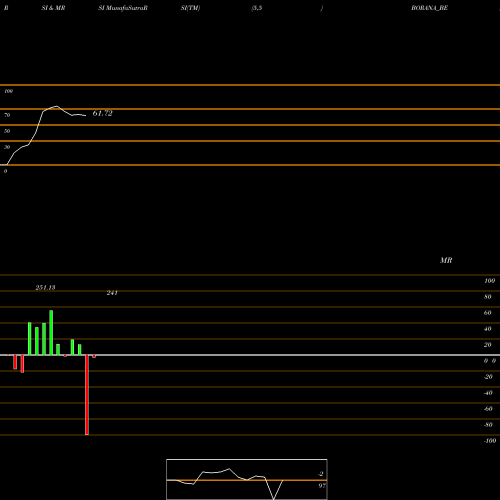Viewport: 500px width, 500px height.
Task: Click the tallest green MR bar
Action: [x=51, y=333]
